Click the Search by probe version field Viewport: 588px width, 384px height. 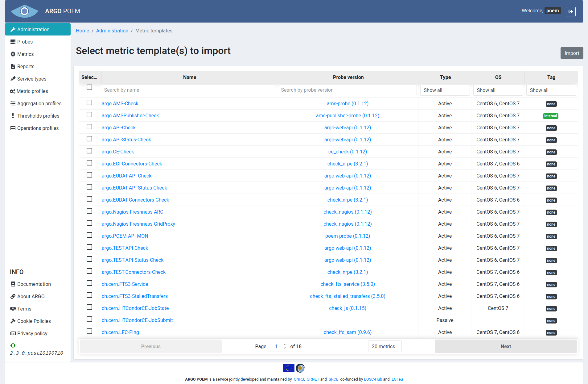click(x=348, y=90)
